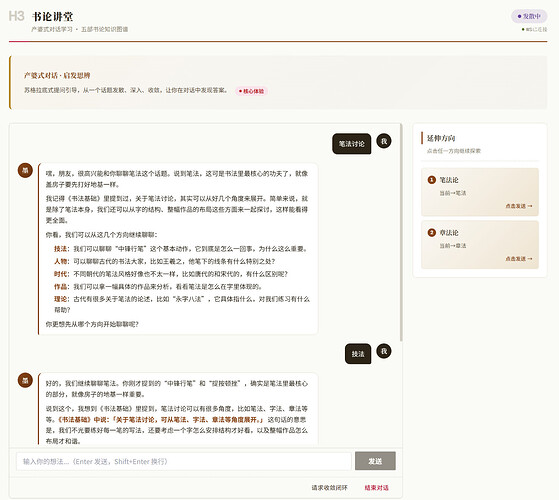This screenshot has height=500, width=559.
Task: Click the user message bubble 技法
Action: (x=358, y=354)
